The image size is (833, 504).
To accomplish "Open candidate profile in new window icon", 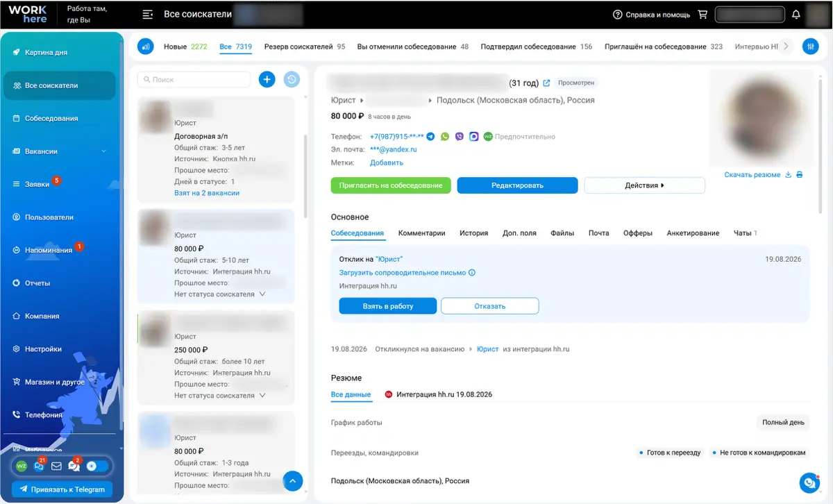I will (546, 83).
